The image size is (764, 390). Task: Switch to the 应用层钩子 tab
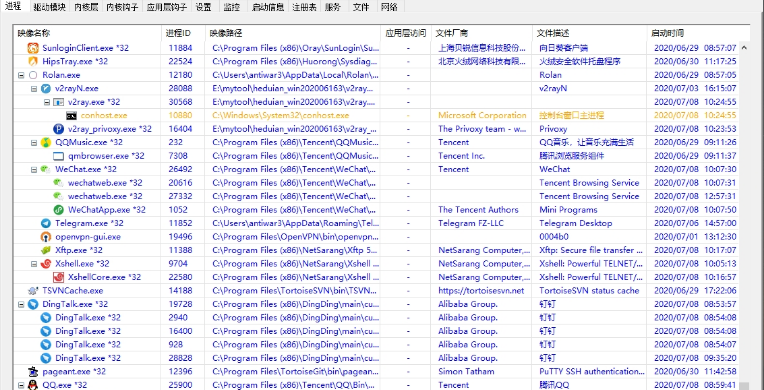[x=167, y=7]
